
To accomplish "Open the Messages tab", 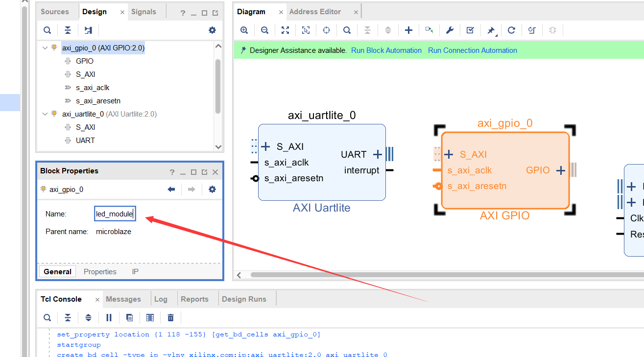I will (x=123, y=299).
